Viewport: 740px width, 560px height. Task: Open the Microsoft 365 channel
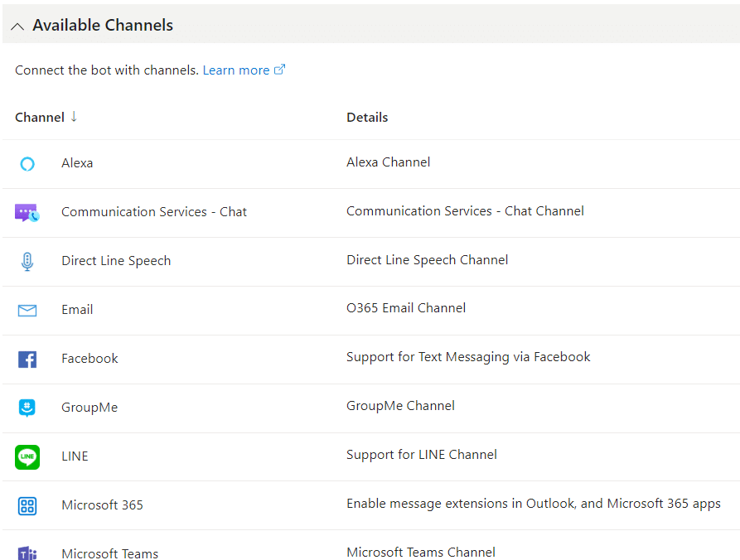[x=102, y=505]
